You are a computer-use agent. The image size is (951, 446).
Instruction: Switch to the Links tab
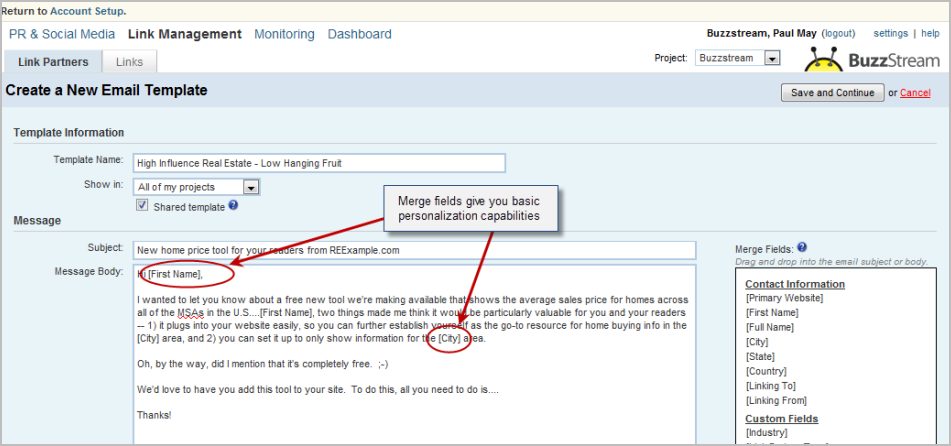click(129, 62)
